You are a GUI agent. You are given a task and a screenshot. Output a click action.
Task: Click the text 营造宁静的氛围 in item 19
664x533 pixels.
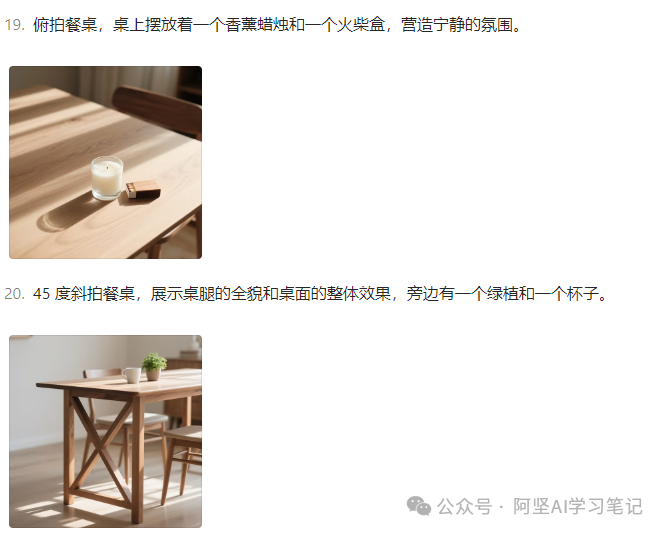pyautogui.click(x=457, y=25)
